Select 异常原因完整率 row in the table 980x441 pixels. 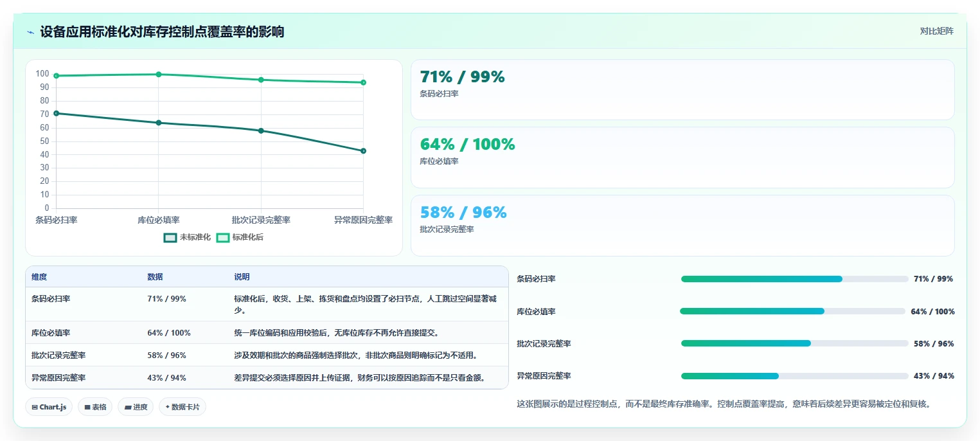click(x=267, y=377)
